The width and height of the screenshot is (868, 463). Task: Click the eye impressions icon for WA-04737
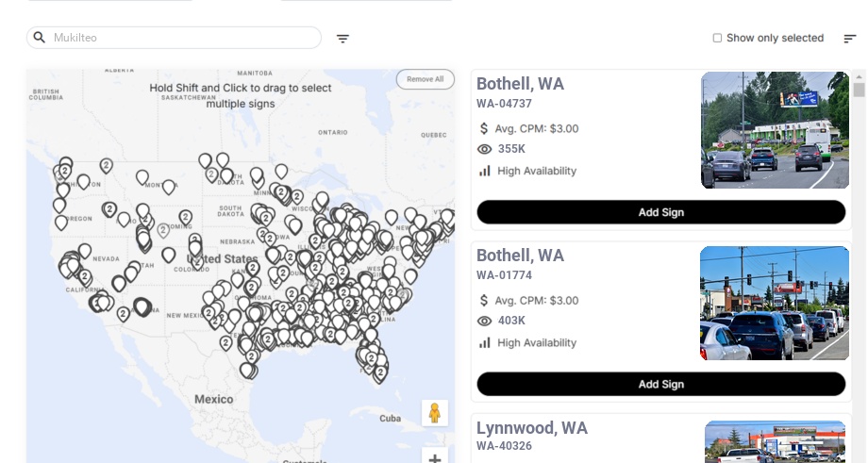pyautogui.click(x=485, y=149)
